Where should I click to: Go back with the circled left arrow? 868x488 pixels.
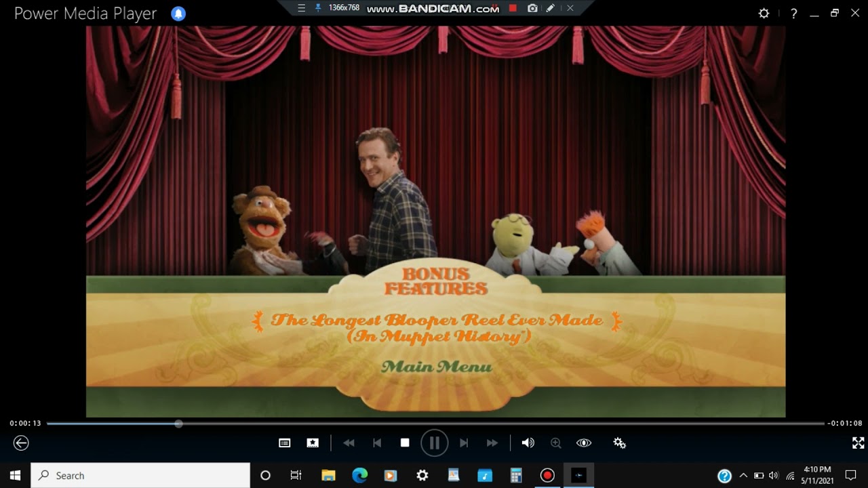[x=21, y=443]
